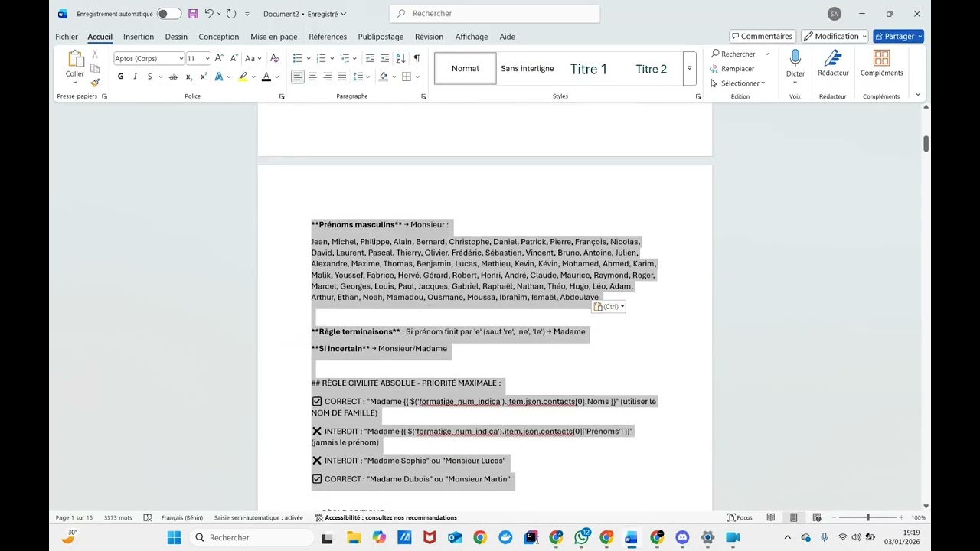Apply the font color A button
The height and width of the screenshot is (551, 980).
click(266, 77)
